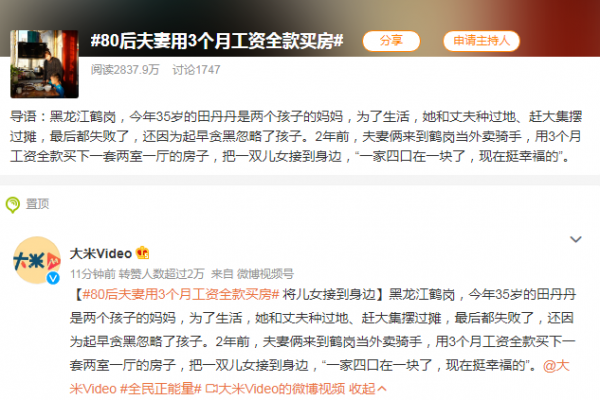Click the video icon before 大米Video的微博视频

click(211, 389)
